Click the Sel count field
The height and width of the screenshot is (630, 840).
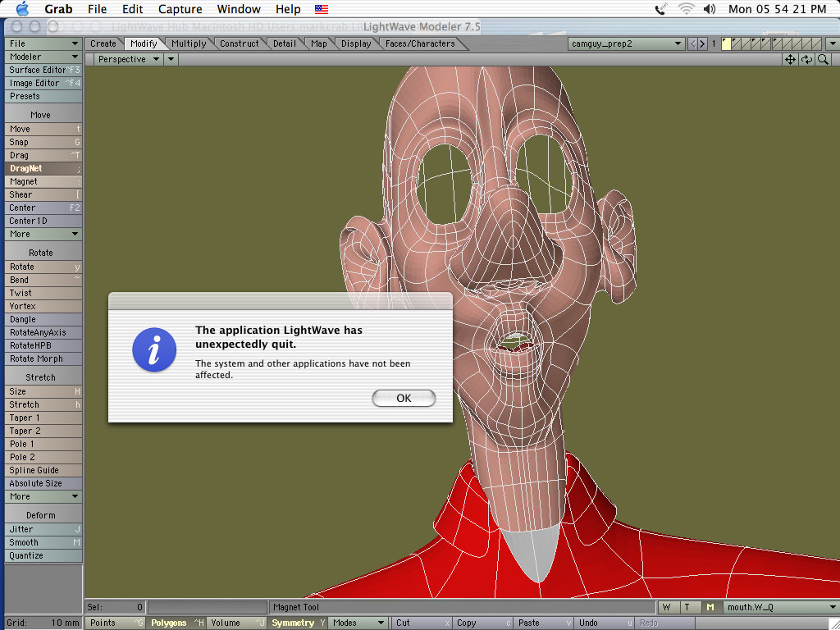point(115,607)
